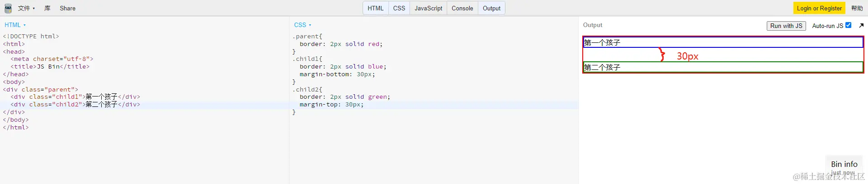The width and height of the screenshot is (868, 184).
Task: Expand the CSS panel language dropdown
Action: coord(302,25)
